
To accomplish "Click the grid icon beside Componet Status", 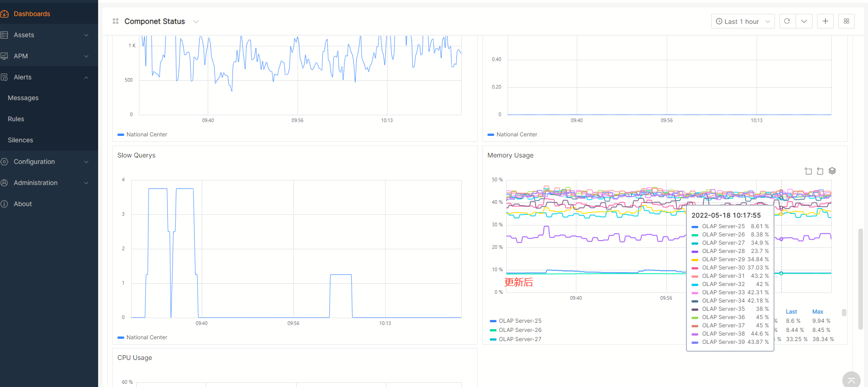I will pyautogui.click(x=116, y=22).
